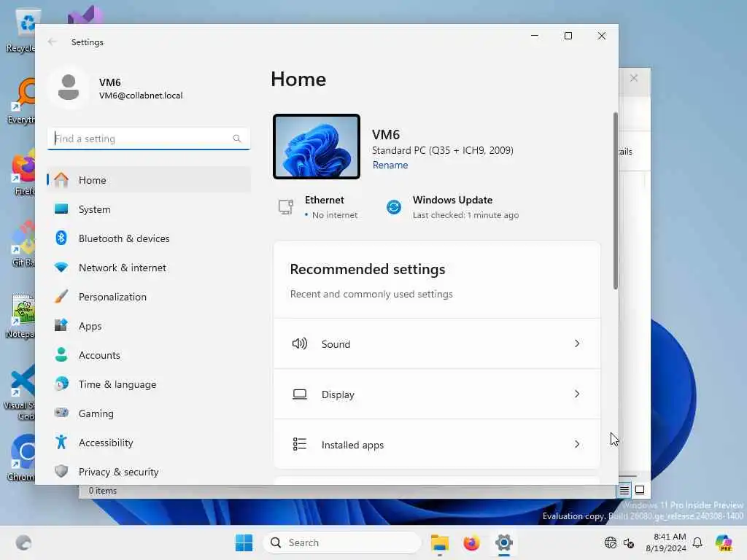
Task: Open the Notepad++ desktop shortcut
Action: pyautogui.click(x=21, y=316)
